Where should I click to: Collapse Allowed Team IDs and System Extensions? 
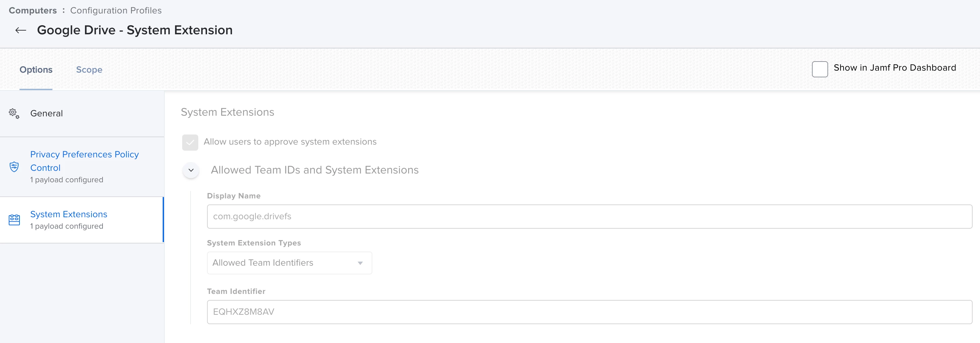click(191, 170)
